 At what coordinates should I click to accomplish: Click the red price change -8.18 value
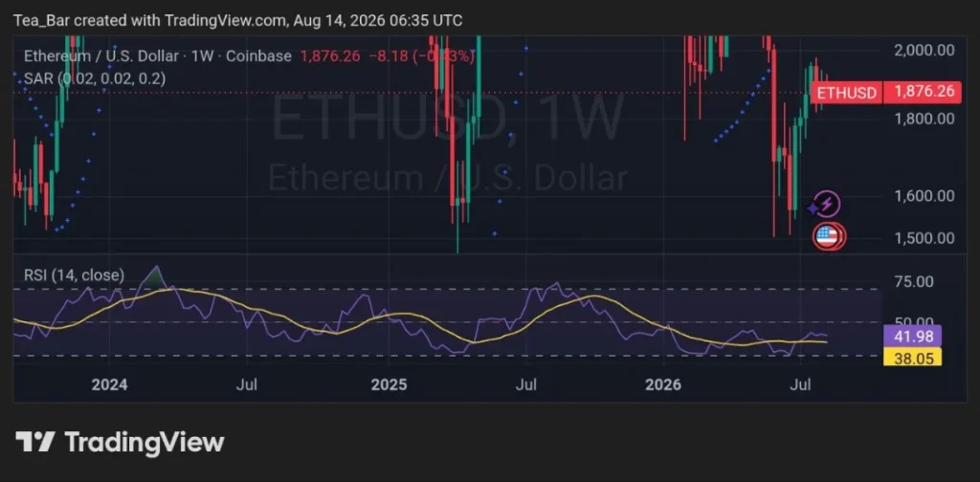(387, 56)
